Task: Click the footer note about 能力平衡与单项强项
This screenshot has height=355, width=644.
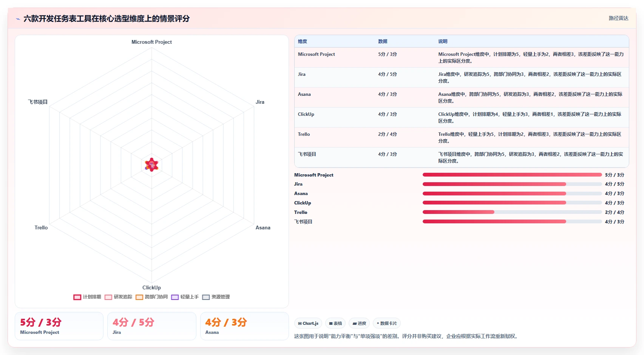Action: 406,336
